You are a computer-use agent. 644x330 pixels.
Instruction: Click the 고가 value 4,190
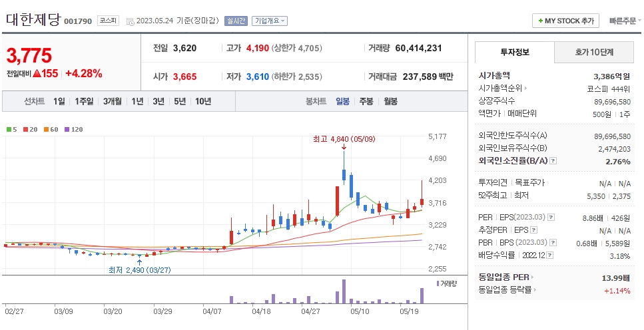tap(258, 49)
